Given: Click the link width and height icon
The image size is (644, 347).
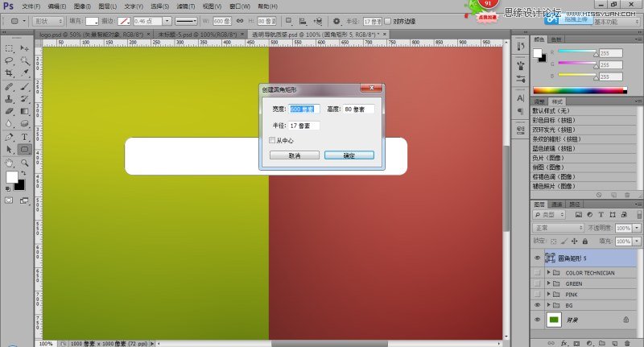Looking at the screenshot, I should pos(240,21).
